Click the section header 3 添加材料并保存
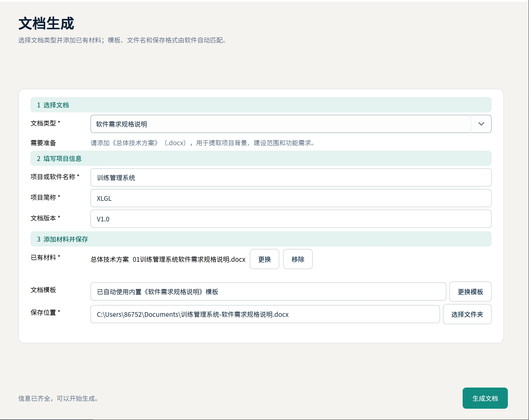The width and height of the screenshot is (529, 420). click(x=261, y=239)
